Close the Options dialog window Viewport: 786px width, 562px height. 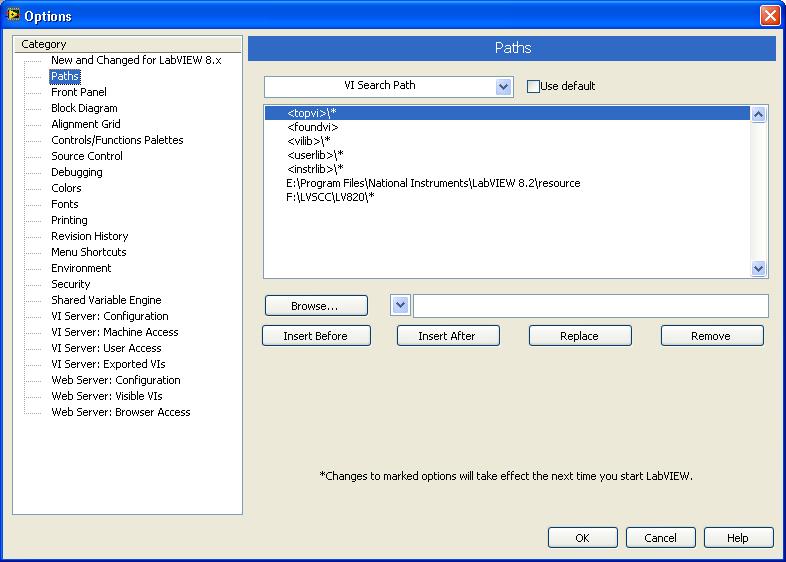point(769,16)
